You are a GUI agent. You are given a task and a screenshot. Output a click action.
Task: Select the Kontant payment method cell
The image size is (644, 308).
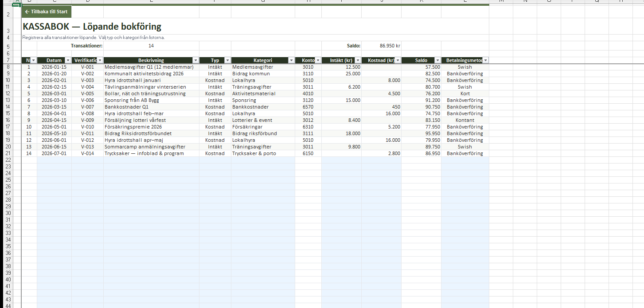(465, 120)
